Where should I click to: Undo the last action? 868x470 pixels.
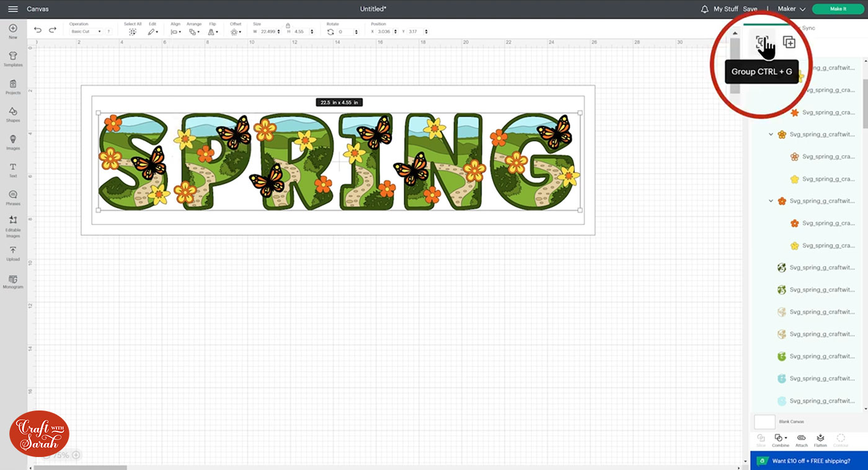click(38, 30)
